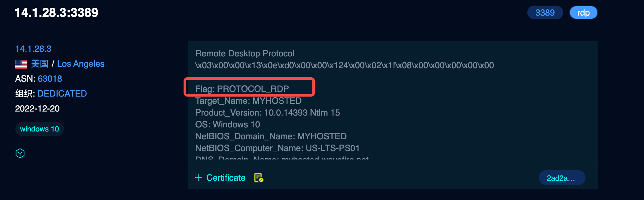Screen dimensions: 644x200
Task: Open the yellow certificate document icon
Action: (259, 178)
